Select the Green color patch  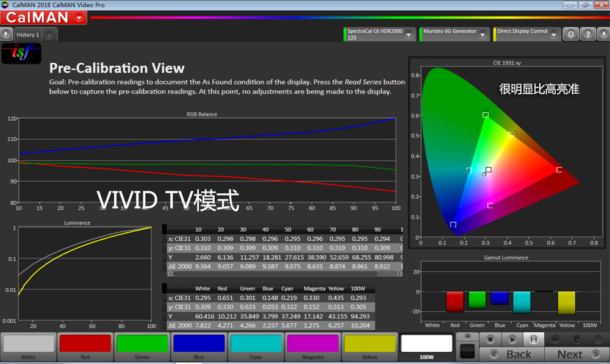pos(142,348)
